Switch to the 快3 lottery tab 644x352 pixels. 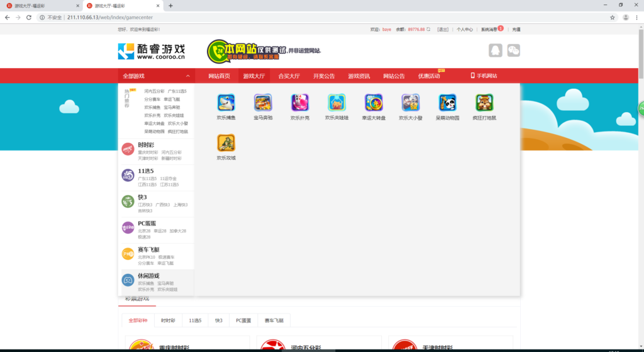[x=219, y=321]
